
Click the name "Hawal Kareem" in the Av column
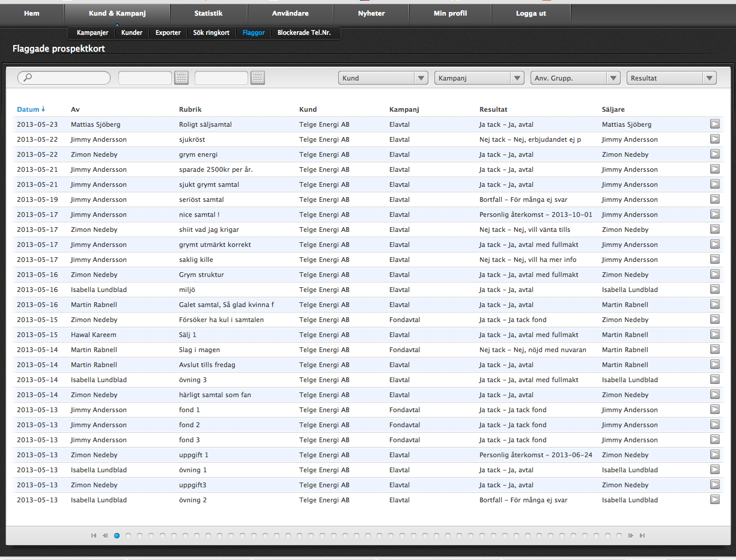pyautogui.click(x=94, y=335)
